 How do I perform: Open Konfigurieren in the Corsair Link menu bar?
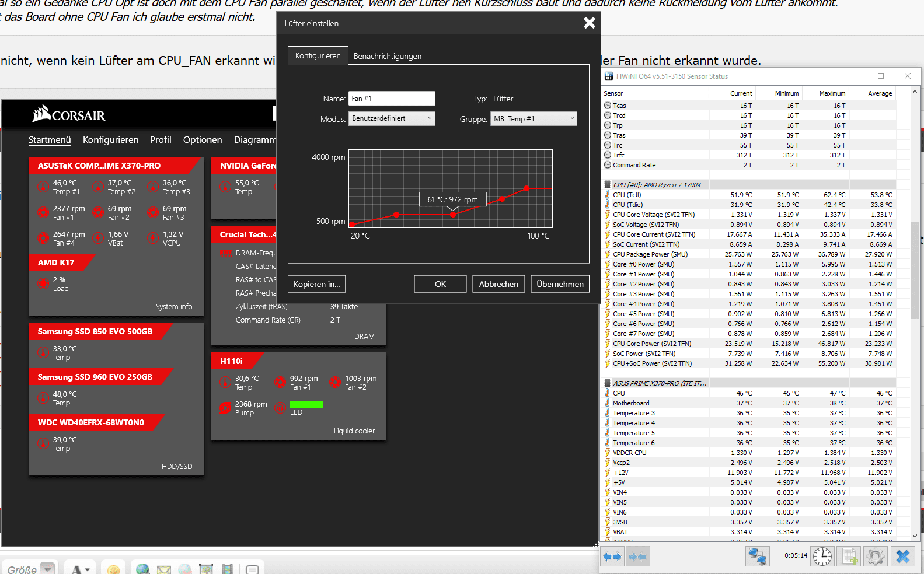(111, 140)
